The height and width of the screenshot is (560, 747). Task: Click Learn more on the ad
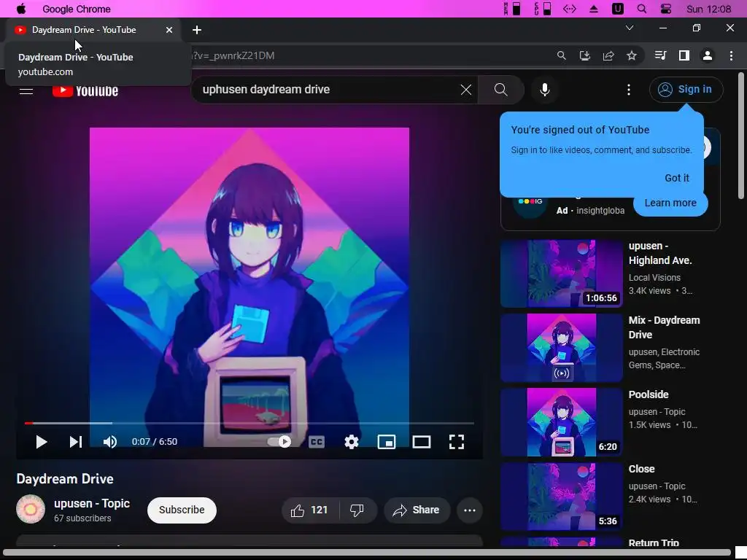click(x=670, y=203)
